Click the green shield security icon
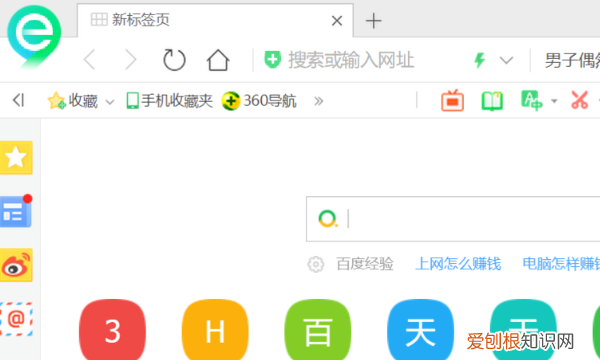The image size is (600, 360). [x=272, y=60]
